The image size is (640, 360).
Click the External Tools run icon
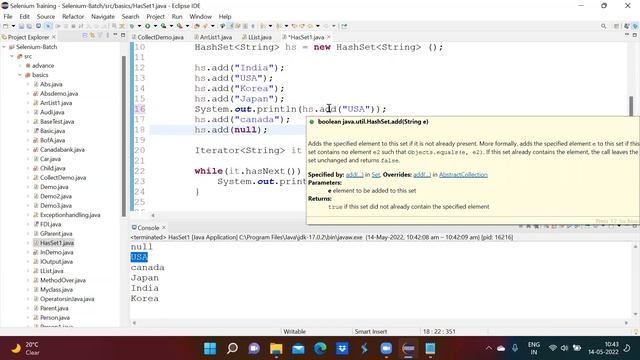pyautogui.click(x=180, y=26)
